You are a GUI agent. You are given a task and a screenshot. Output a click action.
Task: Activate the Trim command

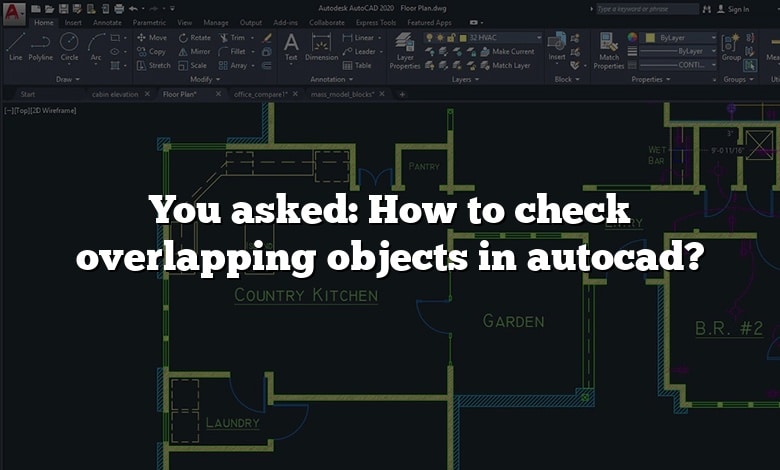pos(232,37)
